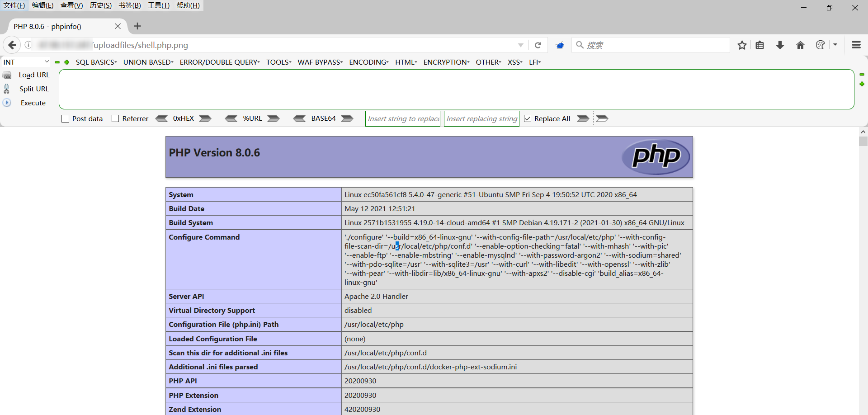Expand ENCODING menu

[369, 62]
